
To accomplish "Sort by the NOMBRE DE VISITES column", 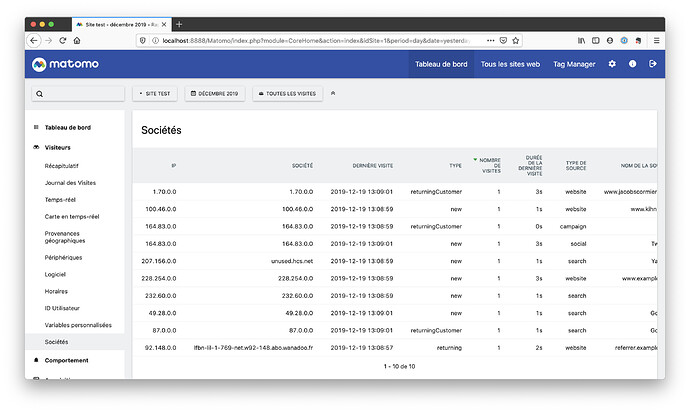I will click(x=488, y=166).
